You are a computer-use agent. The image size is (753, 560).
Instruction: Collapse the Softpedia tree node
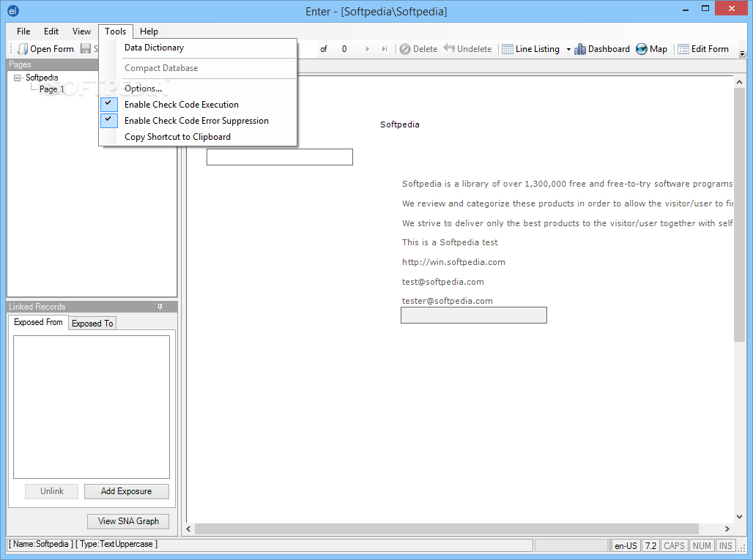(x=18, y=78)
